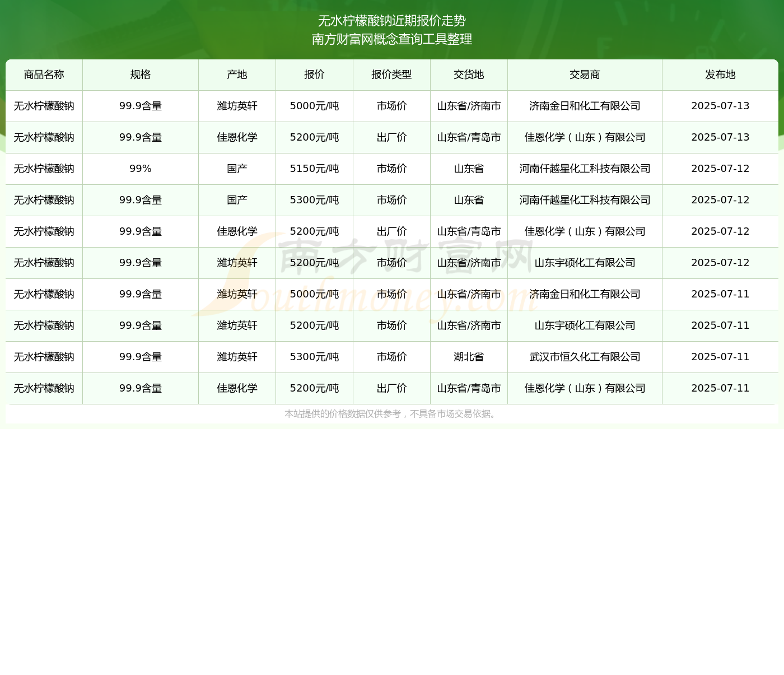Click the 湖北省 delivery location cell

click(469, 357)
